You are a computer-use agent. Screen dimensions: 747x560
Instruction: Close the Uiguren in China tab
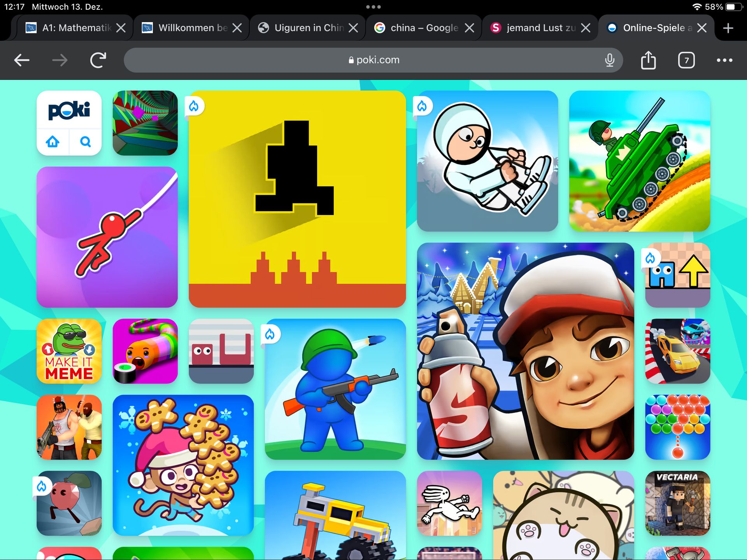(353, 28)
